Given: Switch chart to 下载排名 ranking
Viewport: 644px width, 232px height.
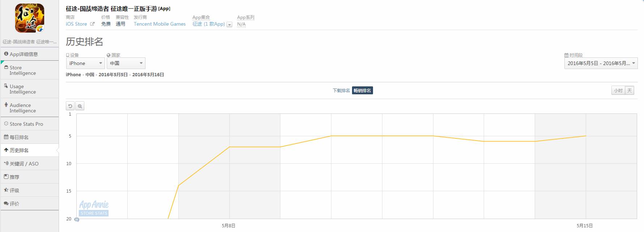Looking at the screenshot, I should [x=341, y=91].
